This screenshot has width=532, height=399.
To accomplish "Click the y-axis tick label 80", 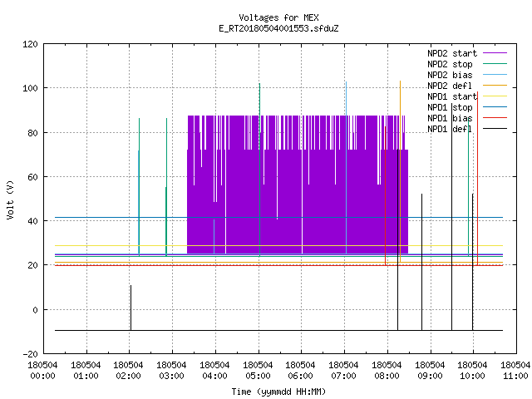I will tap(32, 133).
